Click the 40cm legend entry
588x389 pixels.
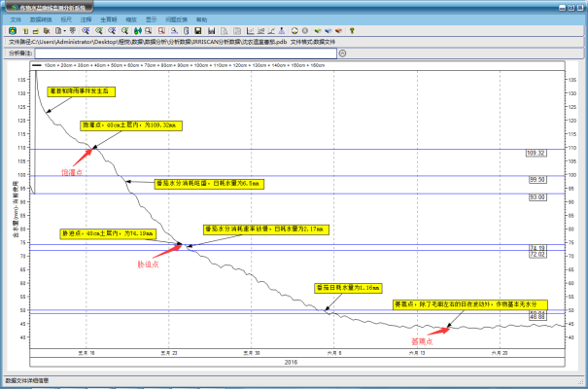pos(100,65)
